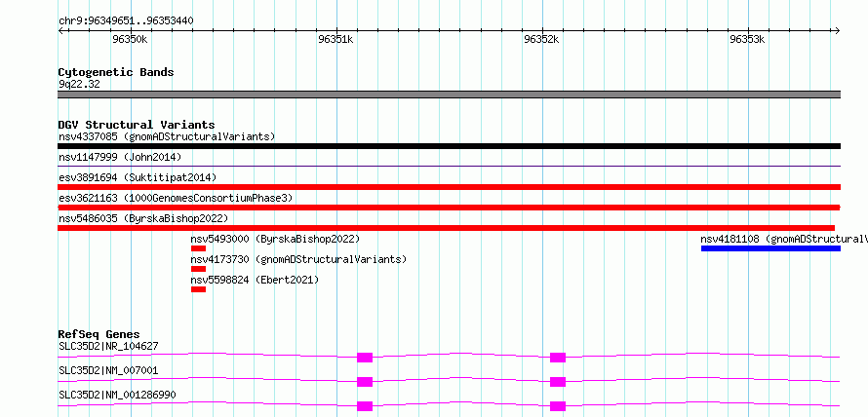This screenshot has width=868, height=417.
Task: Click the left arrow of the coordinate ruler
Action: pyautogui.click(x=61, y=30)
